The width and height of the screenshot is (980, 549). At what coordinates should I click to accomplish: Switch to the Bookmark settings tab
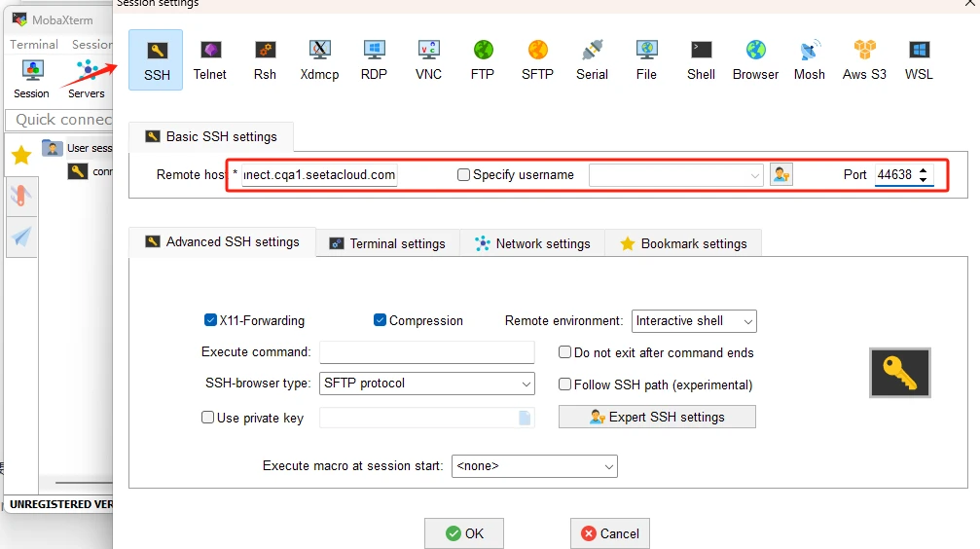click(x=684, y=244)
